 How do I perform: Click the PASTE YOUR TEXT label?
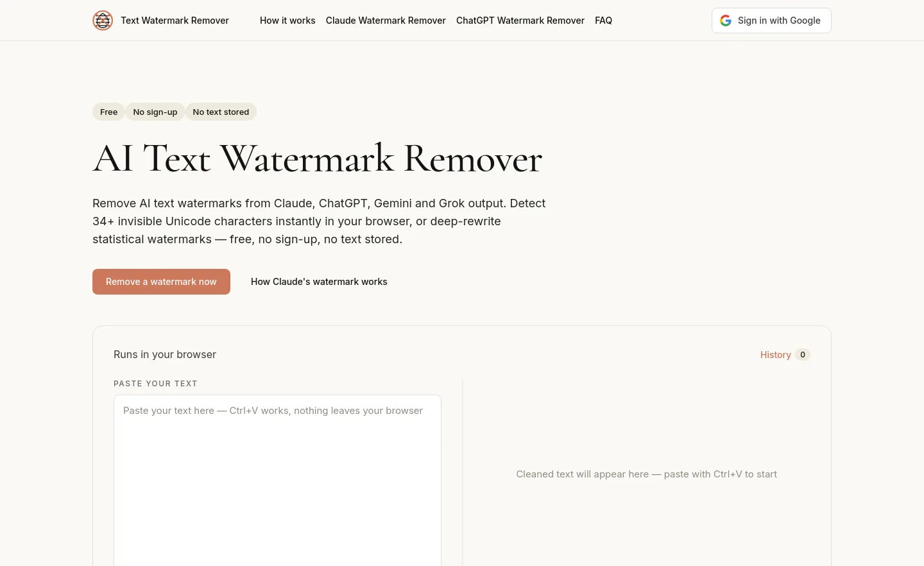coord(155,384)
